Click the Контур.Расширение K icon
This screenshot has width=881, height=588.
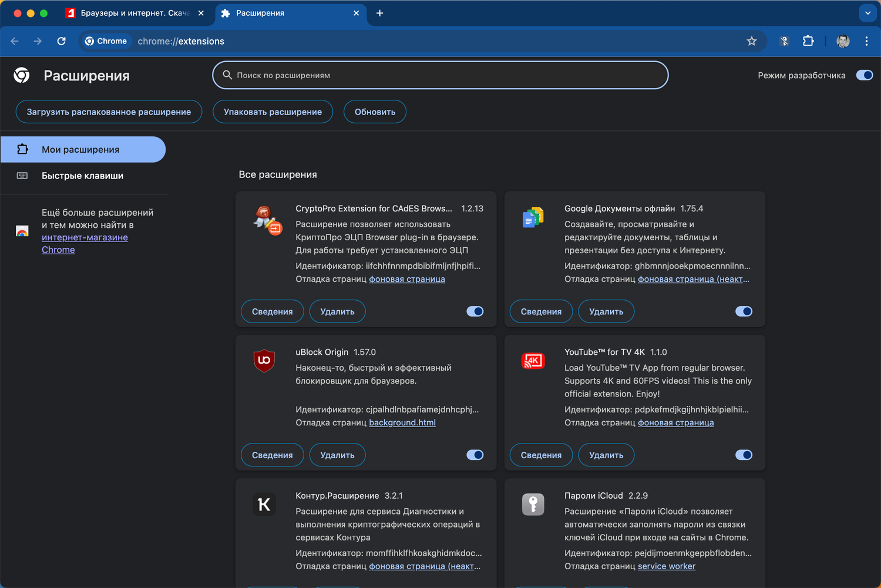click(x=264, y=505)
